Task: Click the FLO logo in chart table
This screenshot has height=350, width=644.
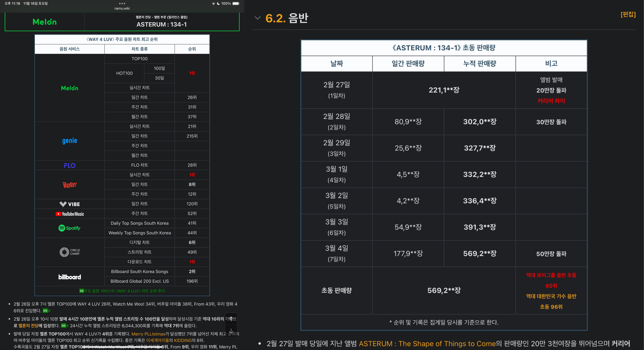Action: pos(70,165)
